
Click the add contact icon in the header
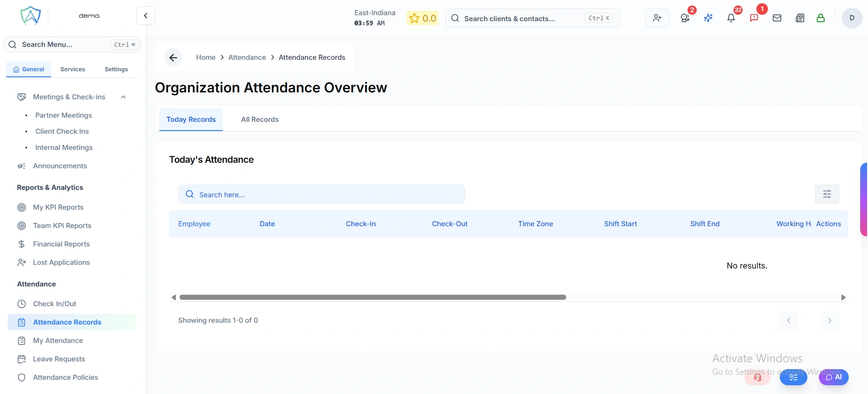(657, 18)
